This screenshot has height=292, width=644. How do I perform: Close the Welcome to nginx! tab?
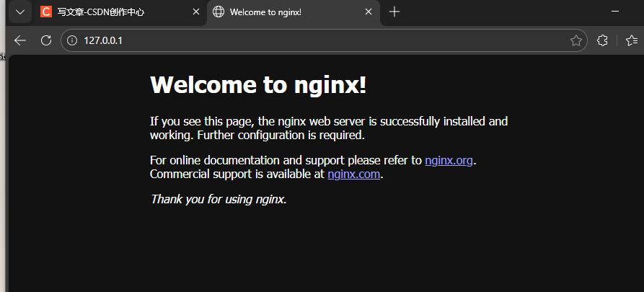[x=369, y=12]
